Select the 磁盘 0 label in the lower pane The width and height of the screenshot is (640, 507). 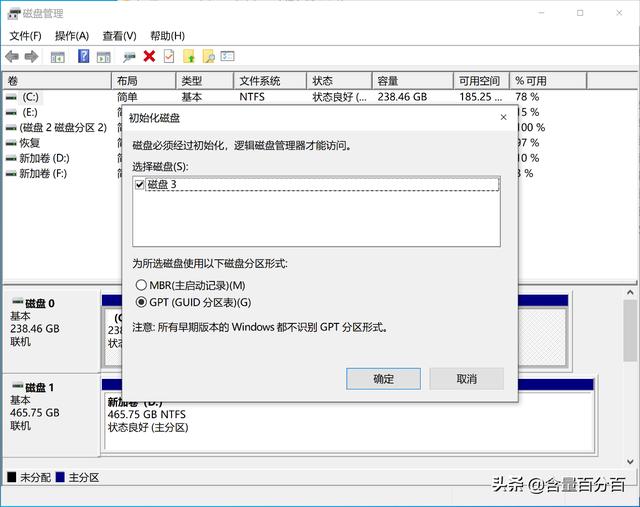click(40, 303)
